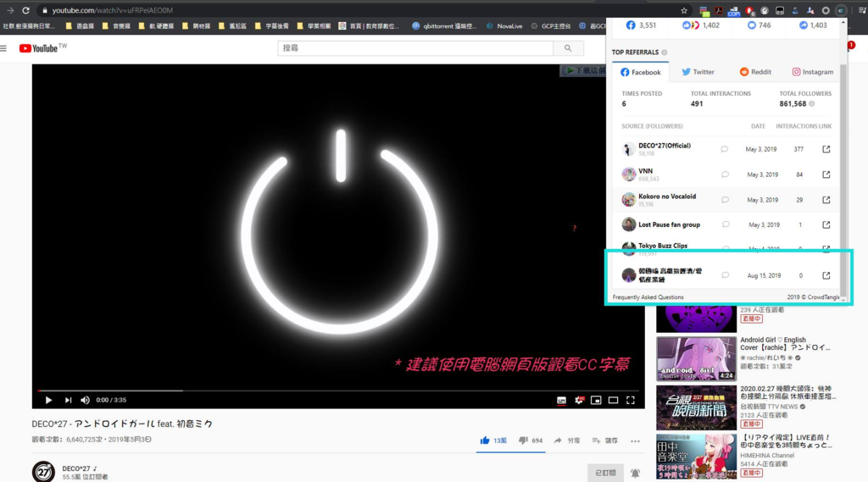868x482 pixels.
Task: Open video player settings gear
Action: pyautogui.click(x=578, y=400)
